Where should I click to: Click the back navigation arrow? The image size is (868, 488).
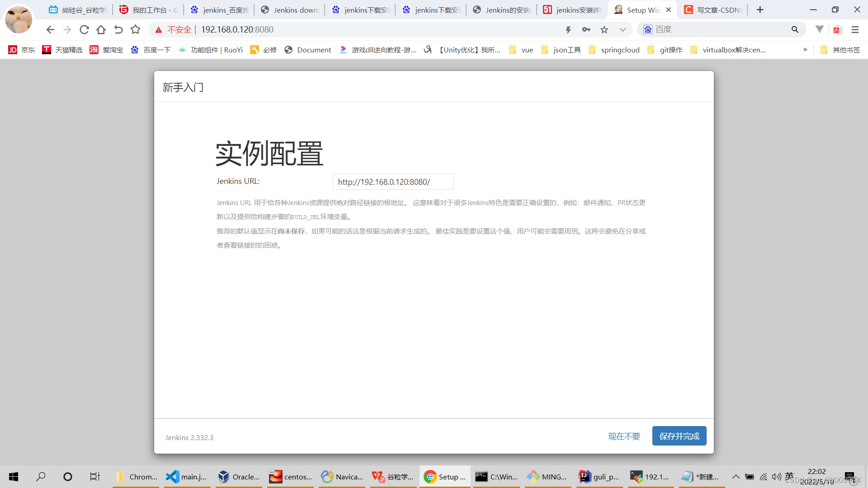(x=50, y=29)
